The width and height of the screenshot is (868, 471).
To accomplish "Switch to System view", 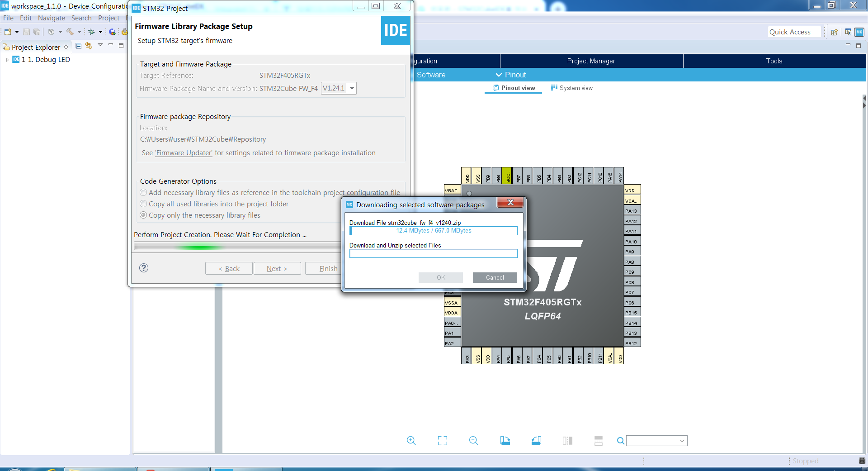I will pos(571,88).
